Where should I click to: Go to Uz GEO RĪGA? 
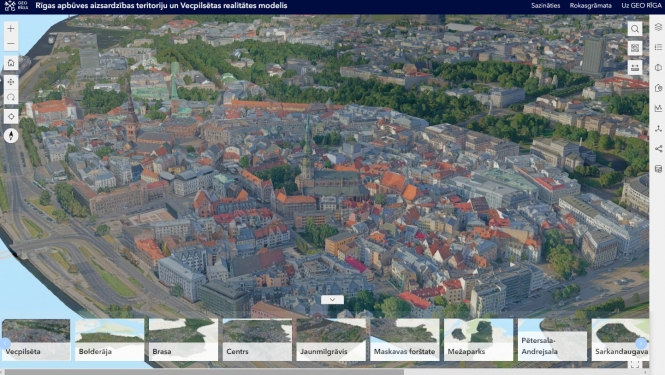point(641,6)
